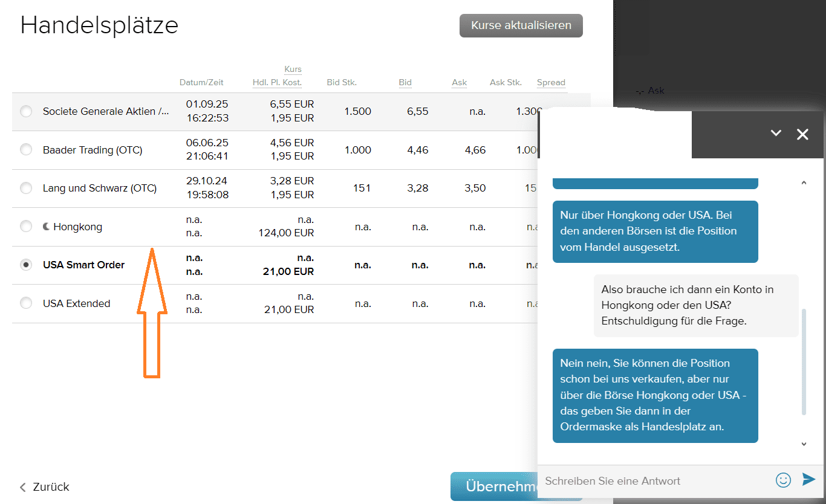Viewport: 826px width, 504px height.
Task: Click the Bid column header
Action: pos(405,82)
